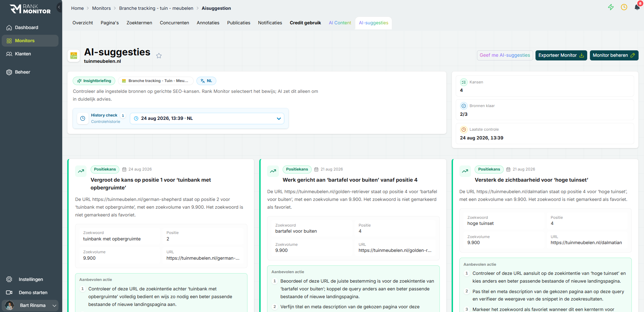Go to the Monitors breadcrumb
The width and height of the screenshot is (644, 312).
pos(101,8)
